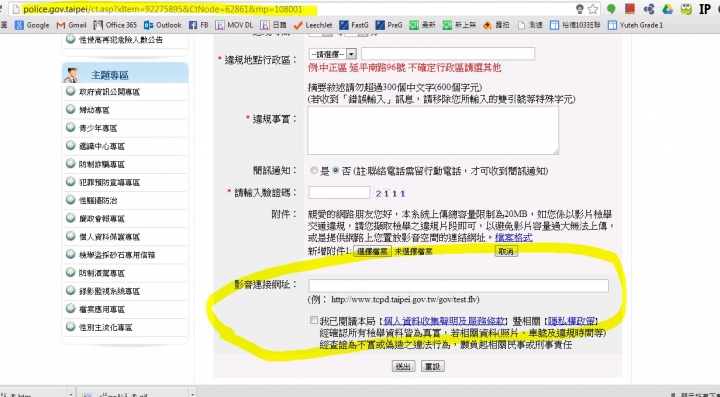Image resolution: width=720 pixels, height=397 pixels.
Task: Click the blue share-nodes extension icon
Action: click(649, 9)
